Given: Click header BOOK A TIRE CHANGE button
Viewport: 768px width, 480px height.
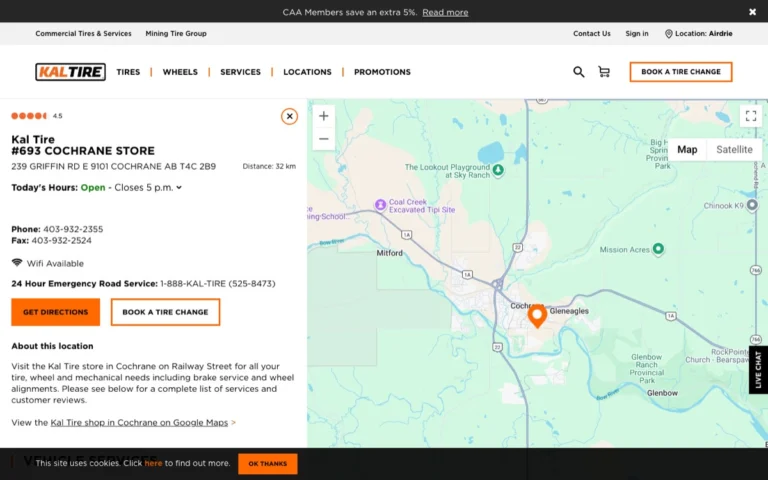Looking at the screenshot, I should 681,72.
